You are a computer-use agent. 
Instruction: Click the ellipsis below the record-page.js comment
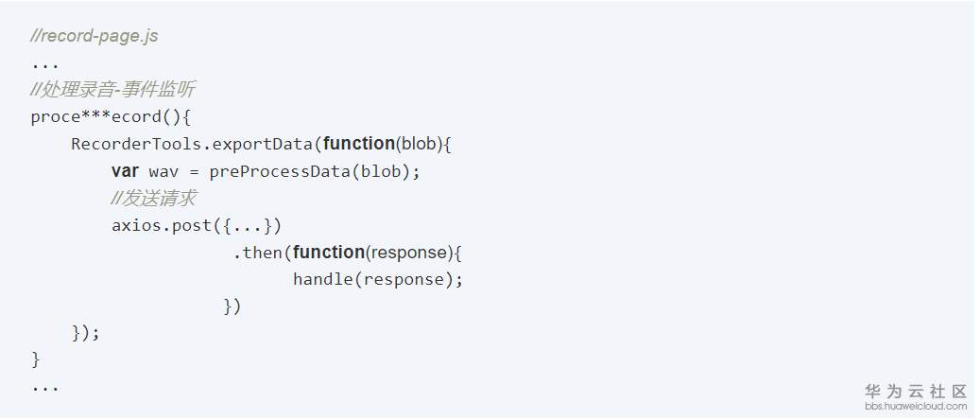(x=44, y=64)
